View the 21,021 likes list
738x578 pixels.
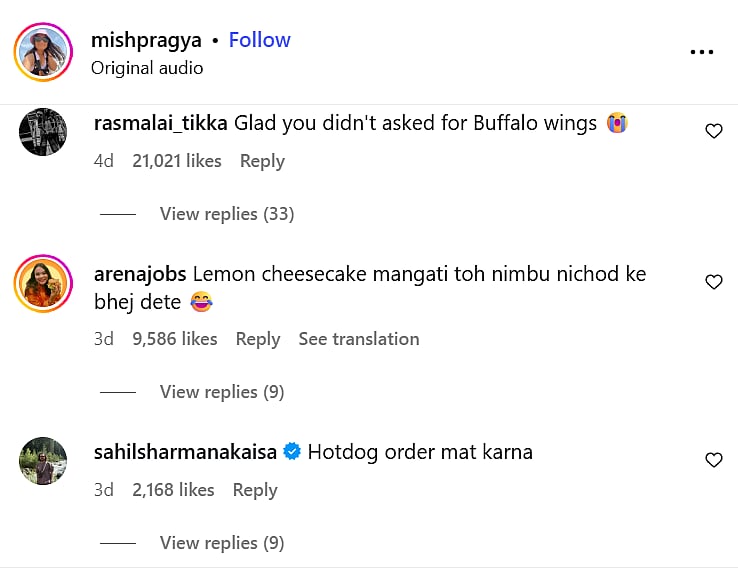[x=177, y=161]
